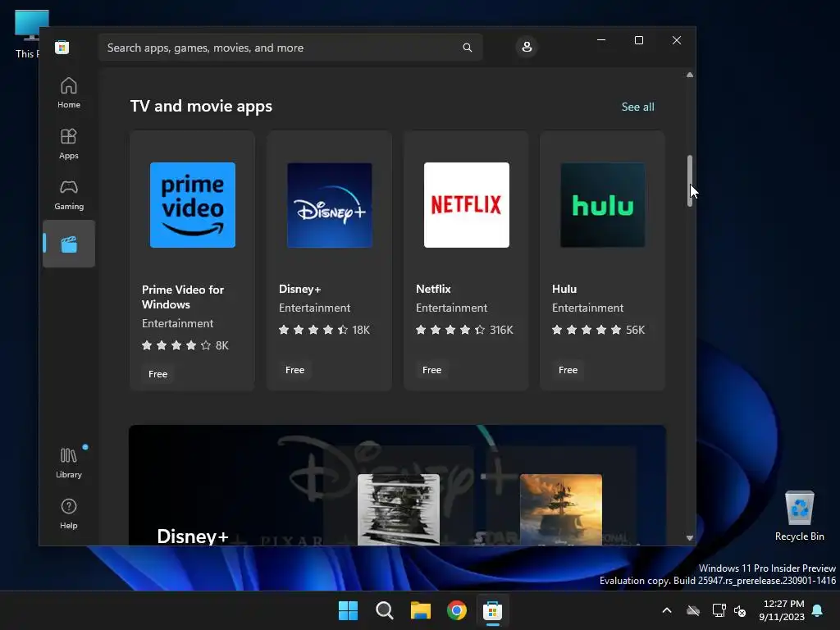The height and width of the screenshot is (630, 840).
Task: Click the Hulu app logo
Action: [x=603, y=204]
